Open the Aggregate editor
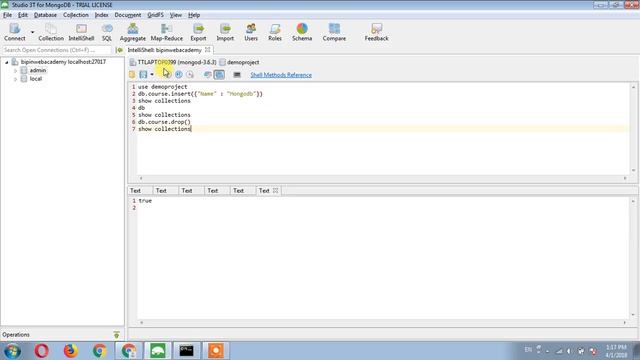The width and height of the screenshot is (640, 360). point(133,32)
